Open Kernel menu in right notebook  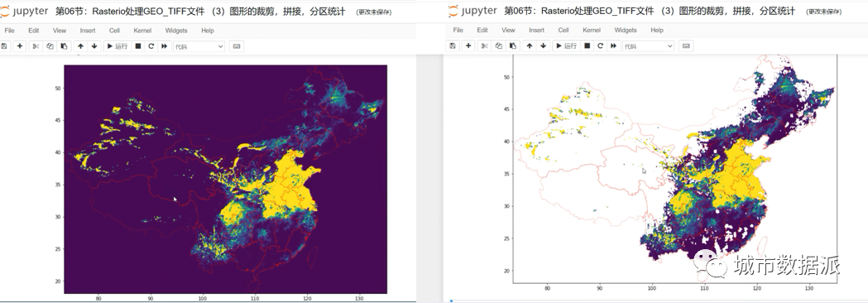pos(592,30)
